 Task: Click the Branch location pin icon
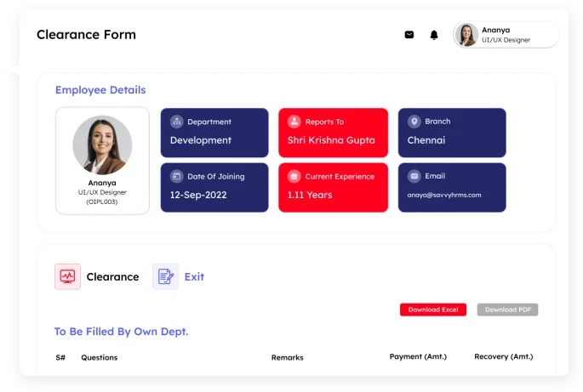[x=414, y=122]
